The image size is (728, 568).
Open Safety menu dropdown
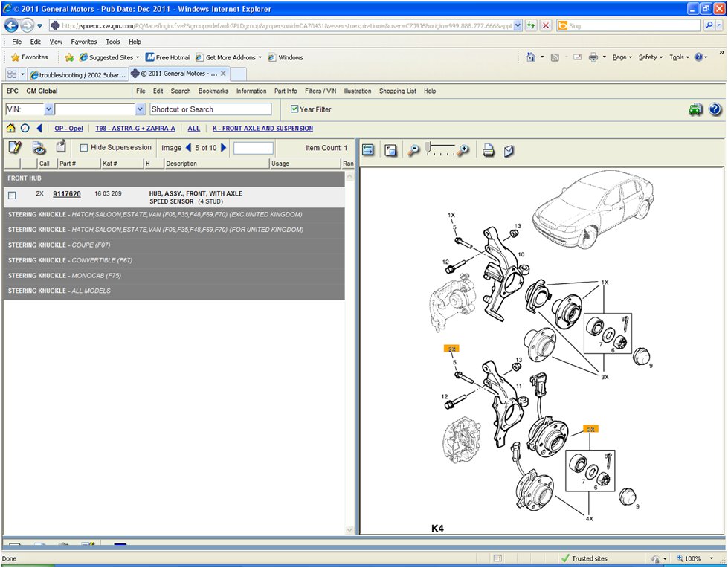[x=651, y=57]
